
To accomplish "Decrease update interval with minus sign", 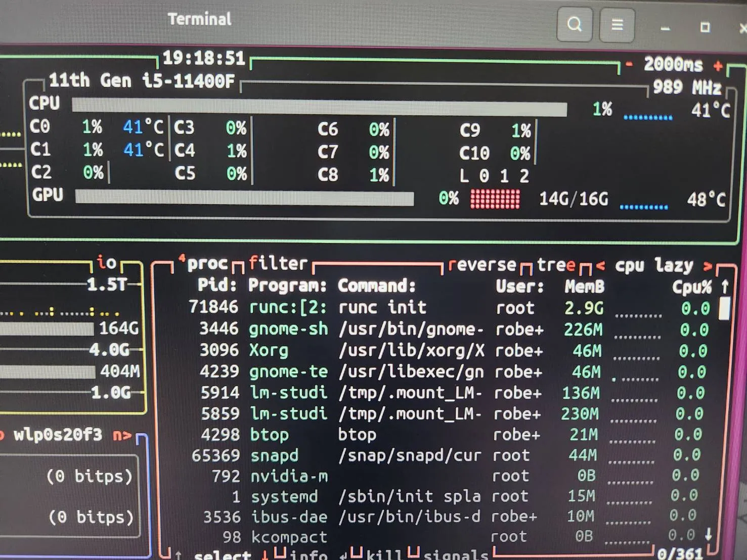I will [629, 64].
